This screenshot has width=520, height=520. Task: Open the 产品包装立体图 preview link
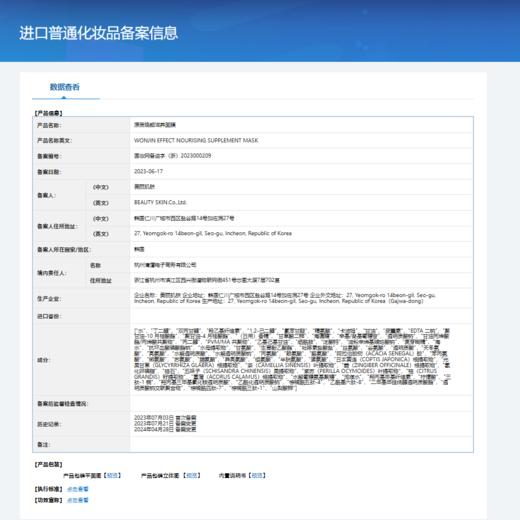coord(192,475)
